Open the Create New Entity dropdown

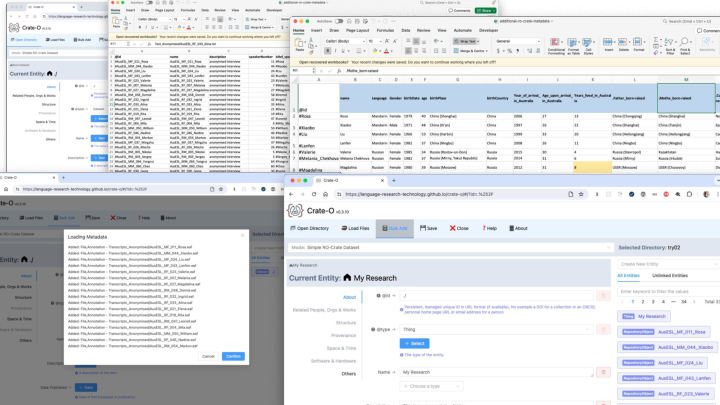[668, 264]
